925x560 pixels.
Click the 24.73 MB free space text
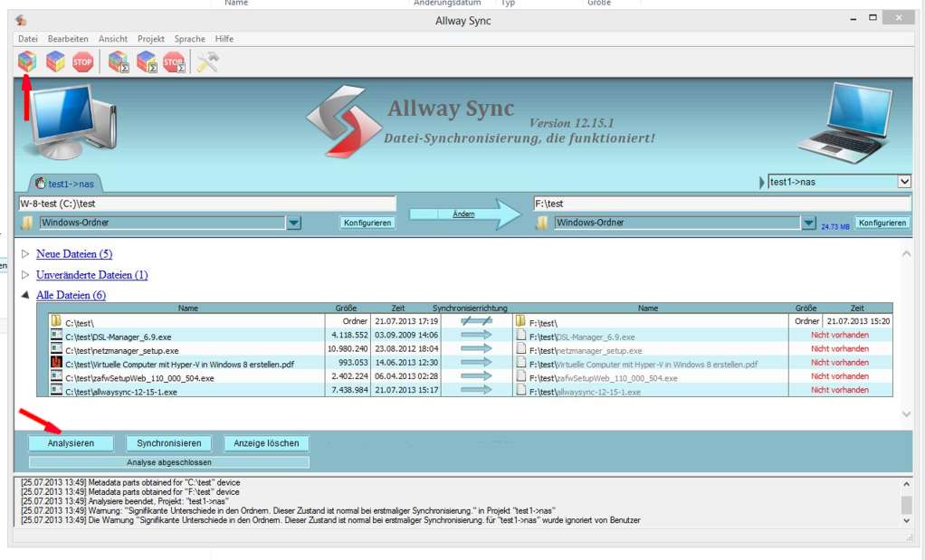[835, 226]
